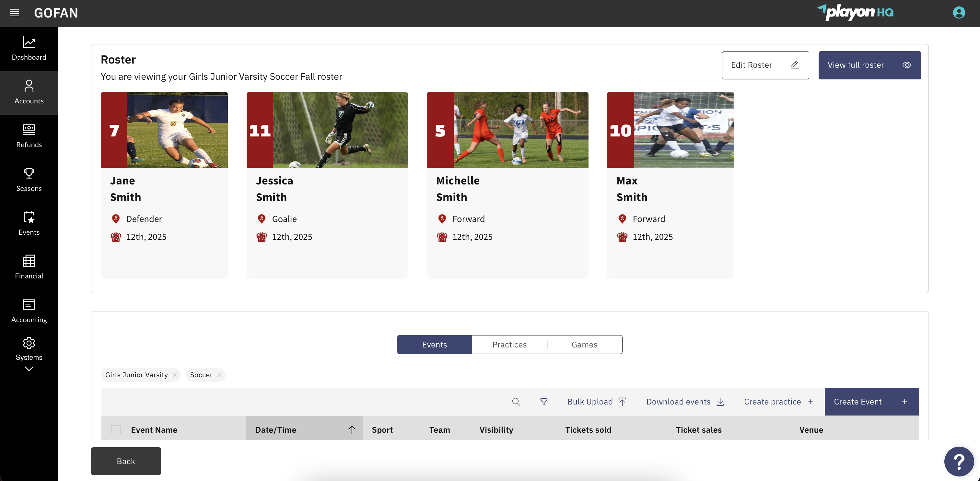Open the hamburger navigation menu
The width and height of the screenshot is (980, 481).
[x=15, y=13]
